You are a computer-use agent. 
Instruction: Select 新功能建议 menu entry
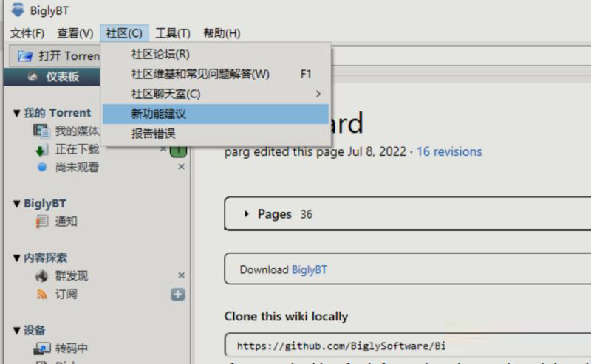point(216,114)
